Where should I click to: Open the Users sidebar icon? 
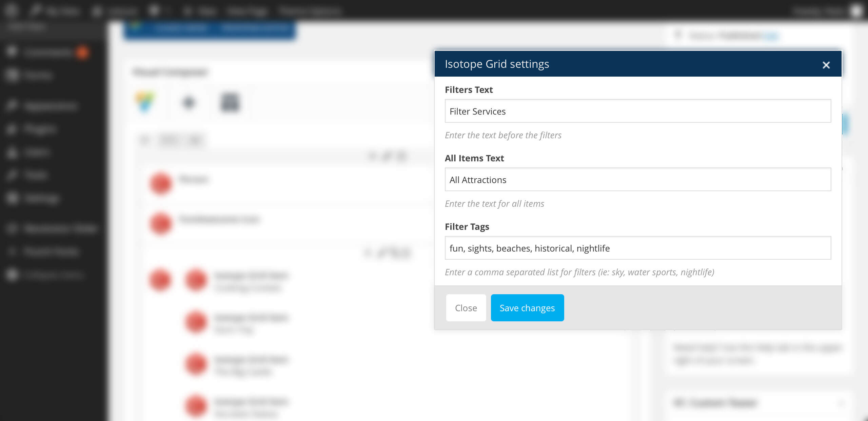point(12,152)
